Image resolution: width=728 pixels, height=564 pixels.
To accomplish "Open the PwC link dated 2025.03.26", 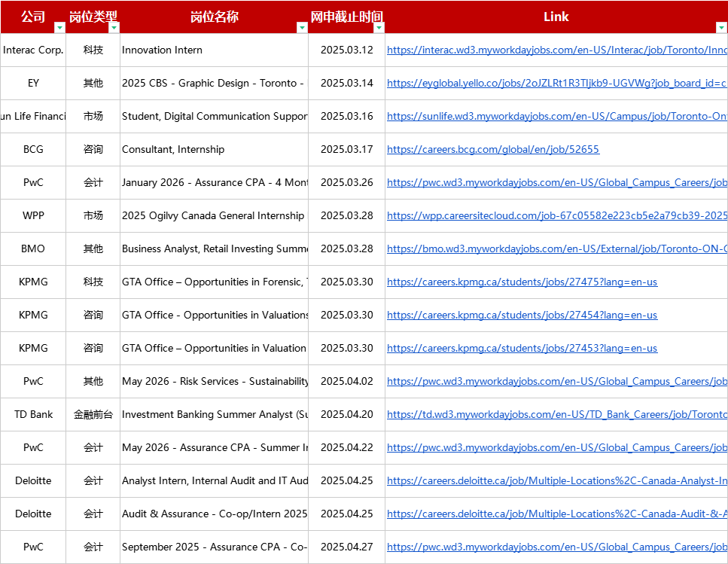I will pyautogui.click(x=556, y=182).
